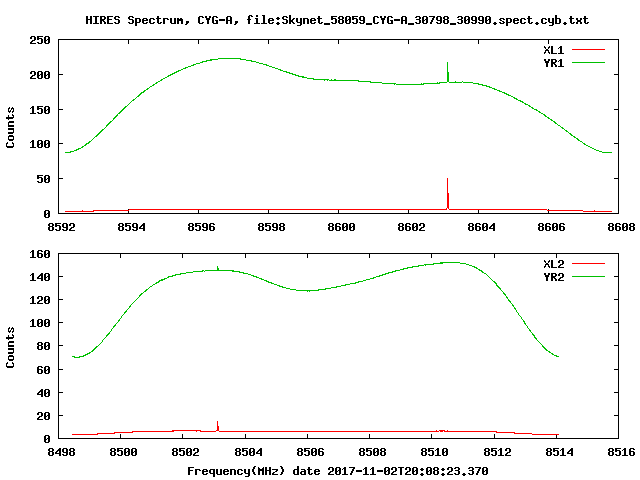Click the 200 y-axis tick label
640x480 pixels.
point(40,75)
